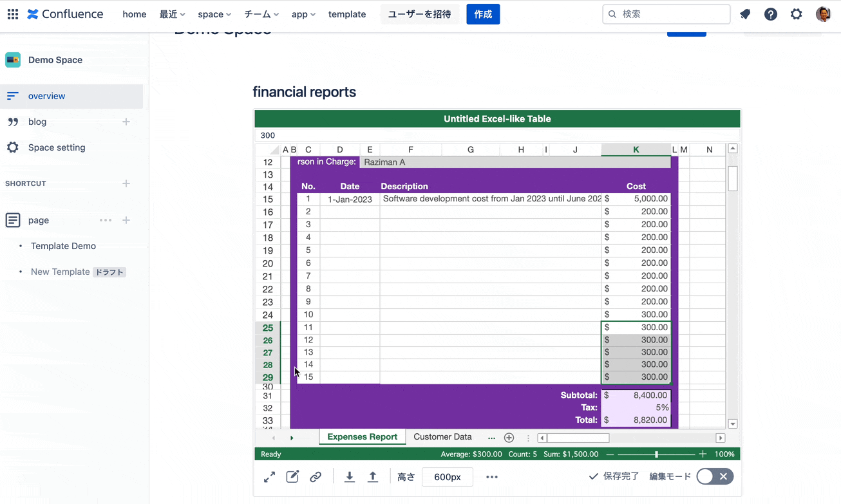Open the help question mark icon

coord(770,14)
